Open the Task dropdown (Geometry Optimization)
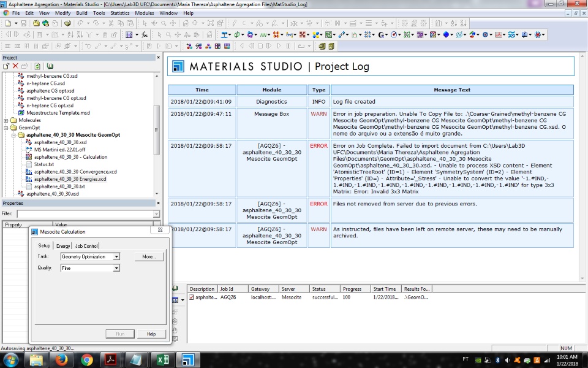 [116, 256]
